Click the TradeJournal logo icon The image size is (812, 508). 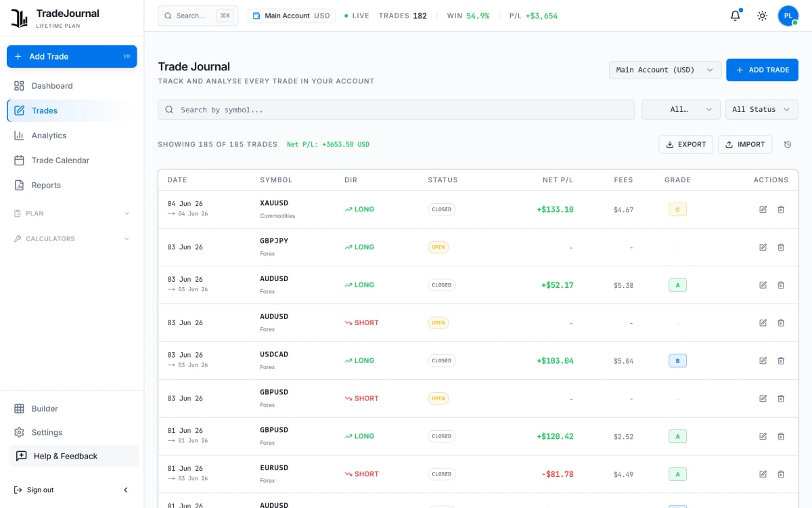click(20, 18)
